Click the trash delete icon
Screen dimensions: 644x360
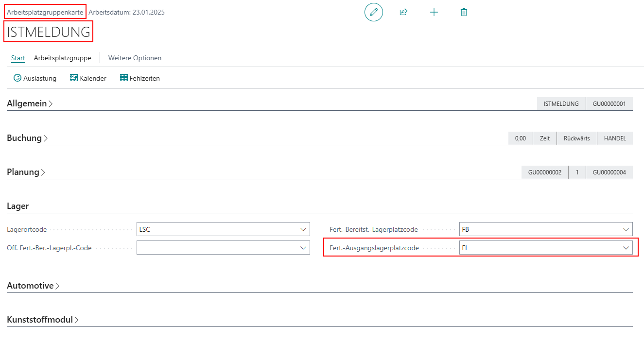[464, 12]
